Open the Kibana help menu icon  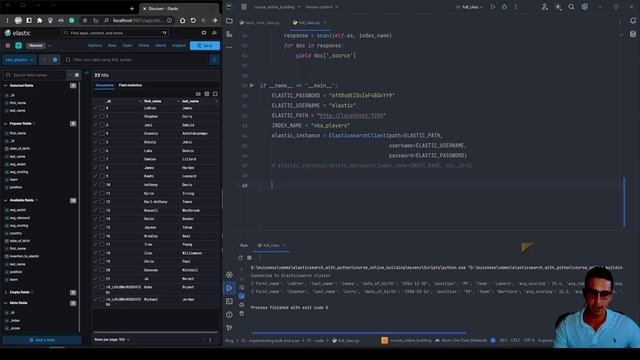point(204,33)
